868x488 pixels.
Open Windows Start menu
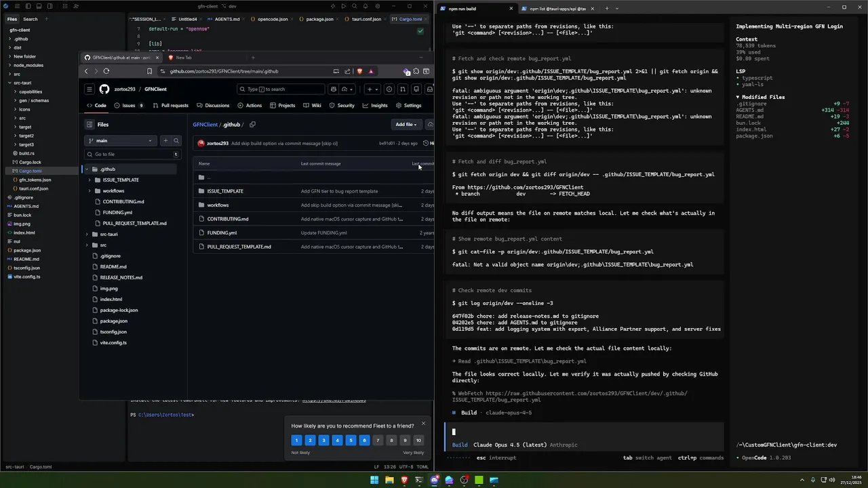tap(374, 480)
